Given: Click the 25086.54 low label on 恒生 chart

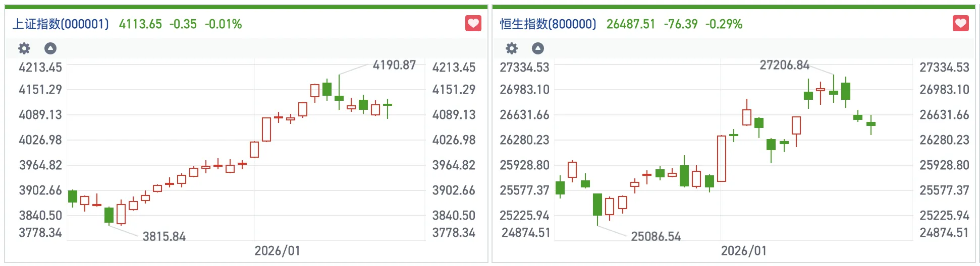Looking at the screenshot, I should (656, 236).
